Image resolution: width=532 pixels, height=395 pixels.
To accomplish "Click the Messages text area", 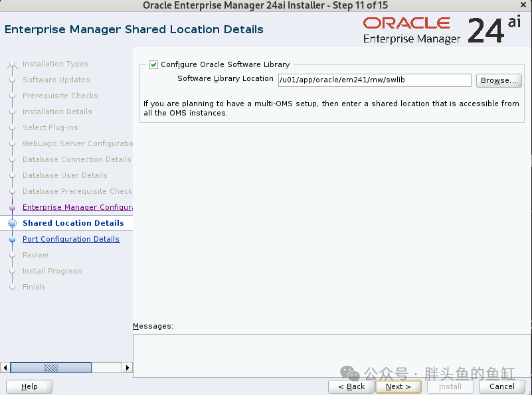I will [332, 356].
